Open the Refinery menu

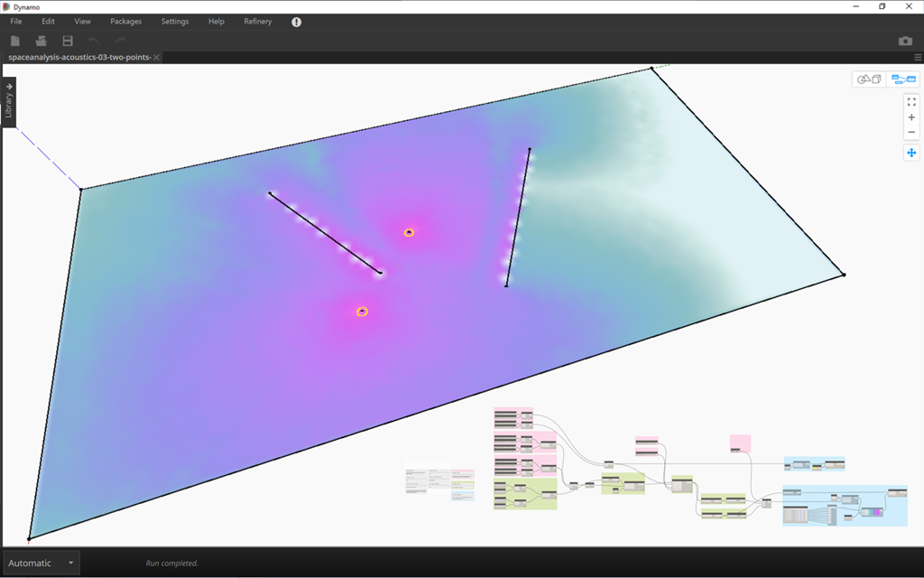pos(257,22)
